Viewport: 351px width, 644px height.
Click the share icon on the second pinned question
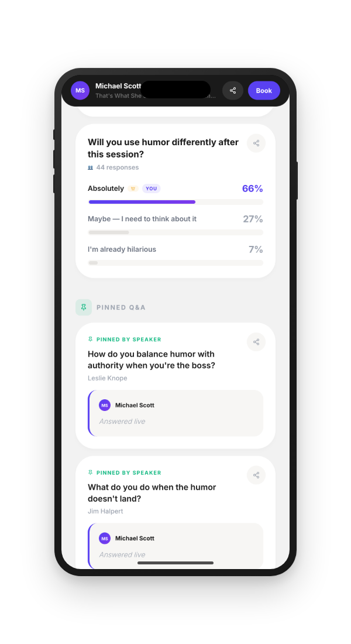coord(256,475)
